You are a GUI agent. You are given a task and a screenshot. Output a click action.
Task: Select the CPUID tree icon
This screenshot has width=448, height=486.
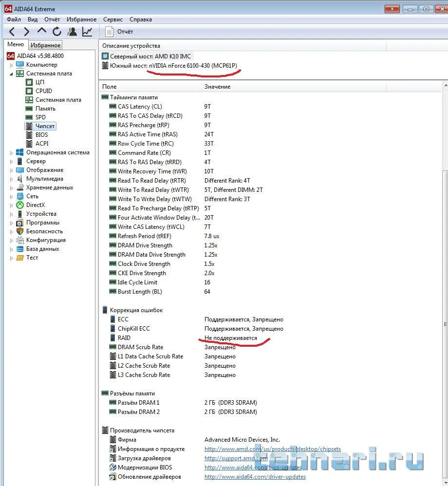coord(29,91)
